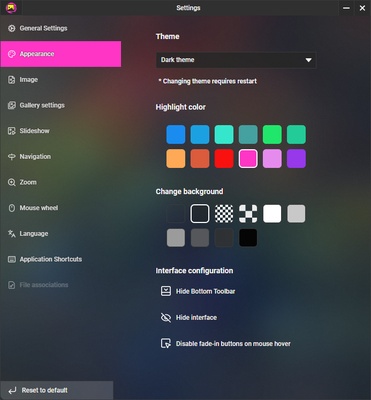Click the Gallery settings icon
This screenshot has height=400, width=371.
coord(12,105)
